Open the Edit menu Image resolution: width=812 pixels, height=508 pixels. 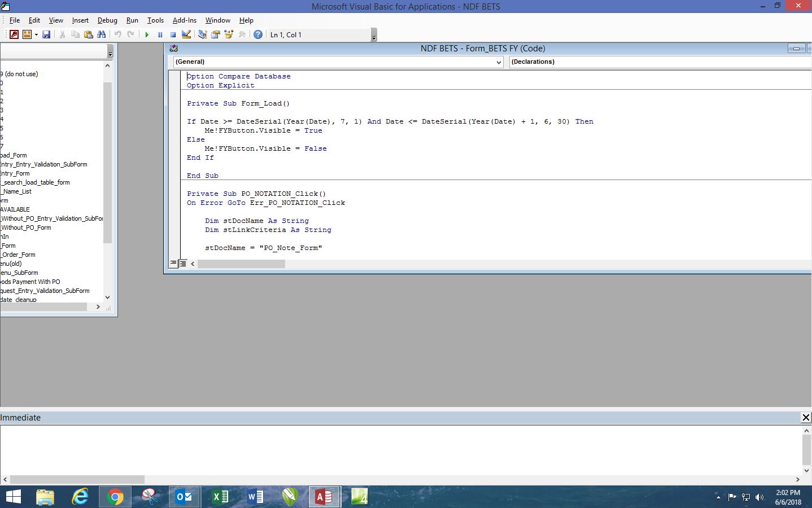coord(34,20)
